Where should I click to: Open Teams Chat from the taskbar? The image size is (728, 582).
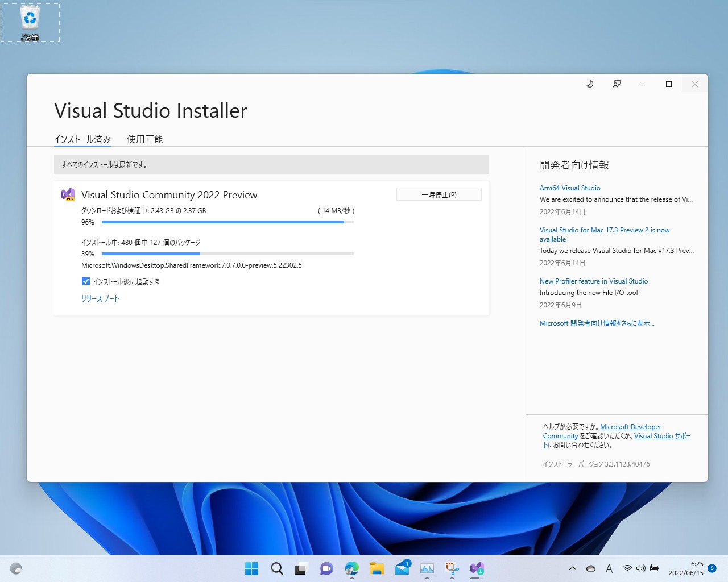click(326, 568)
